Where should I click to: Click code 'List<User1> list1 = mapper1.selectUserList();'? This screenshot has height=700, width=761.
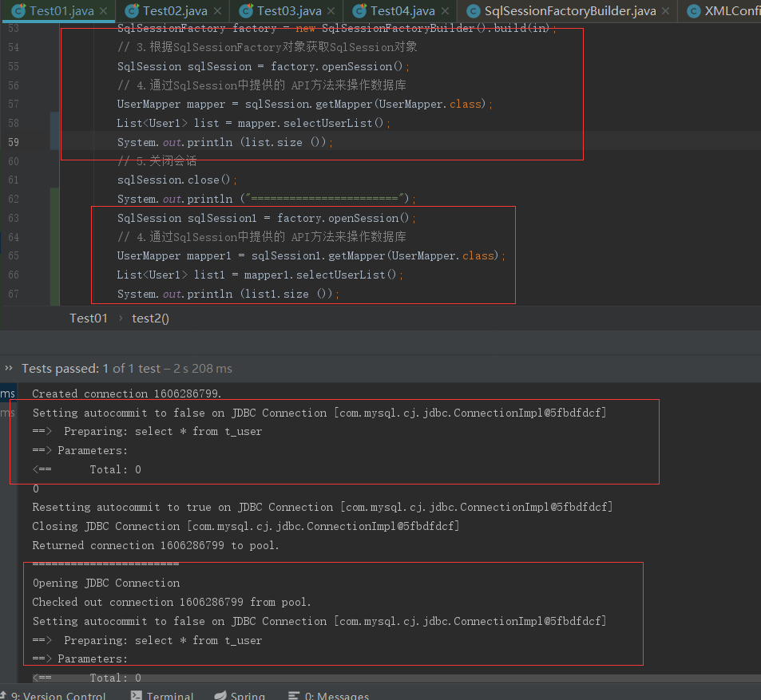[x=260, y=275]
